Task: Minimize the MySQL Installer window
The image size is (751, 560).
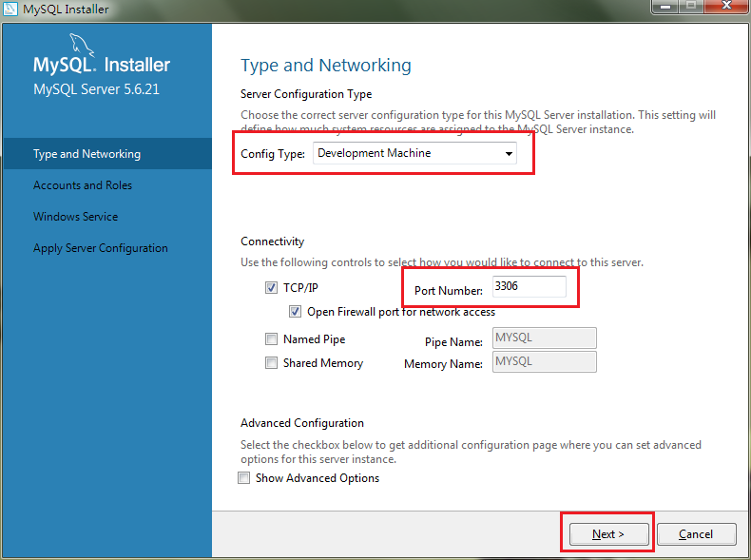Action: (664, 6)
